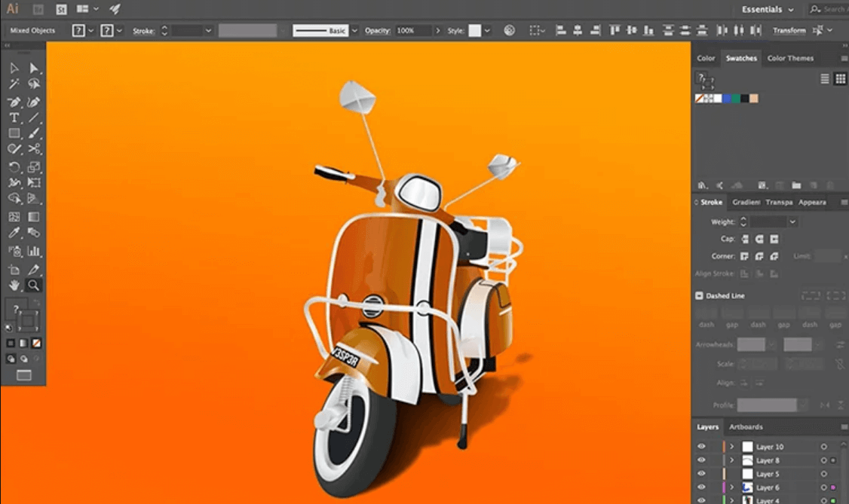
Task: Expand Layer 10 contents
Action: pyautogui.click(x=731, y=447)
